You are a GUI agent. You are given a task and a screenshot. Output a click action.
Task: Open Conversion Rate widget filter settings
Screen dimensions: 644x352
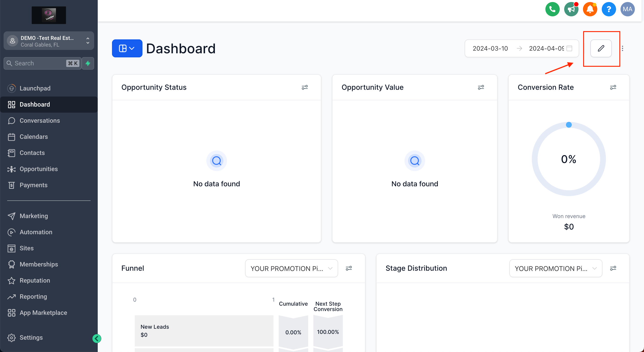pos(613,87)
